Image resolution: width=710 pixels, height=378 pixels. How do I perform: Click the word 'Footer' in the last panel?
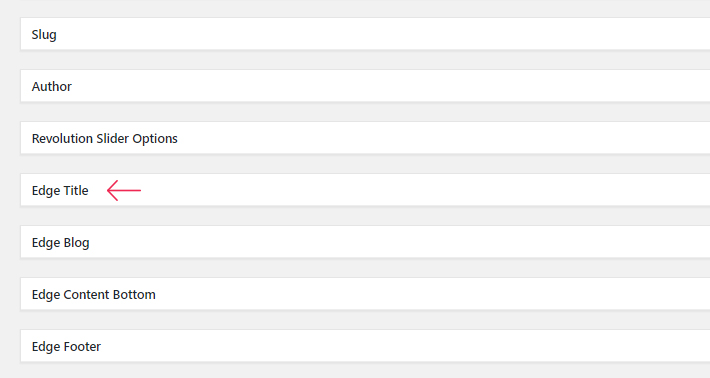(x=82, y=347)
